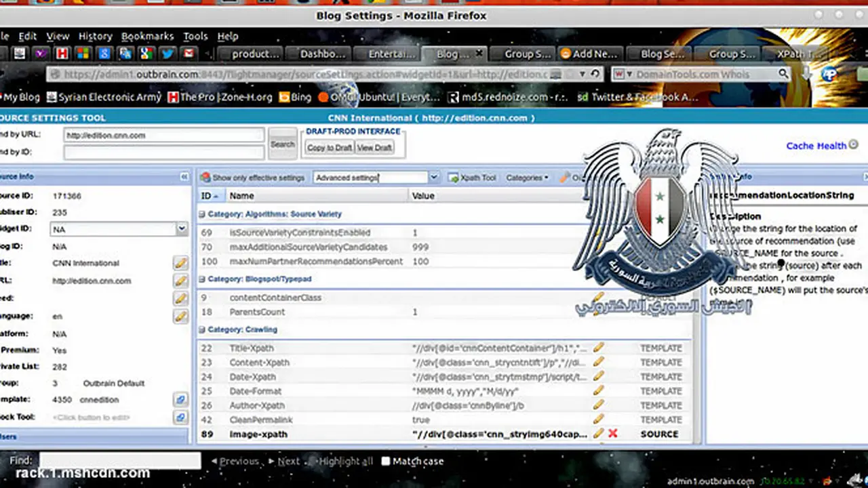This screenshot has width=868, height=488.
Task: Click the Block Tool row edit icon
Action: (x=180, y=418)
